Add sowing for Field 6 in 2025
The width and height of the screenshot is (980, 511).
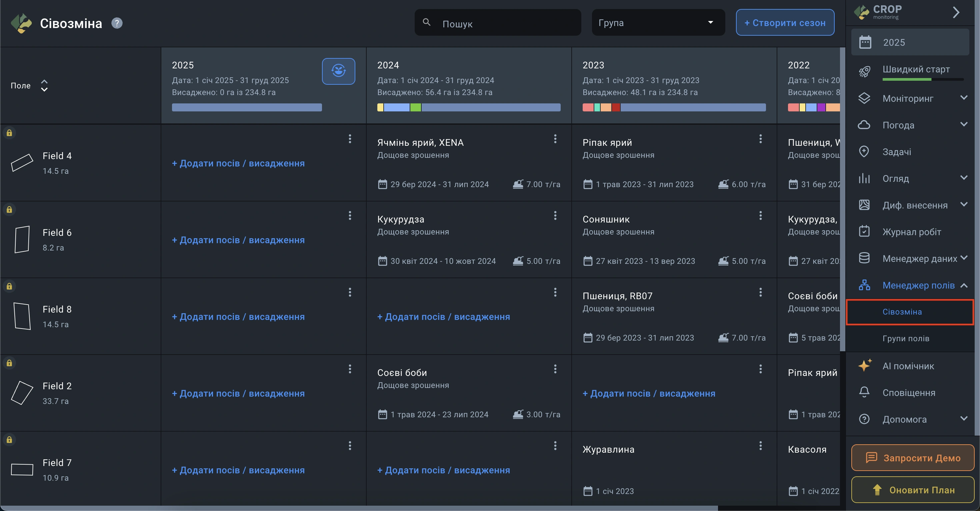tap(238, 240)
